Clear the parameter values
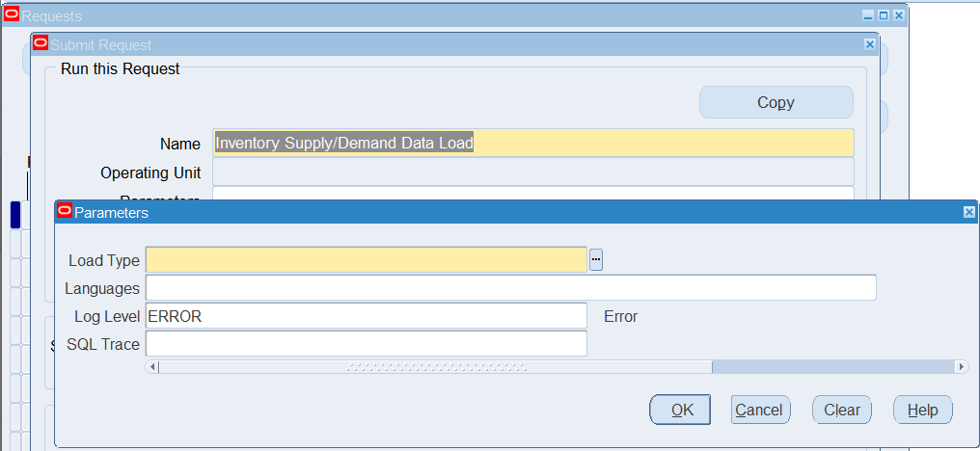 coord(842,410)
